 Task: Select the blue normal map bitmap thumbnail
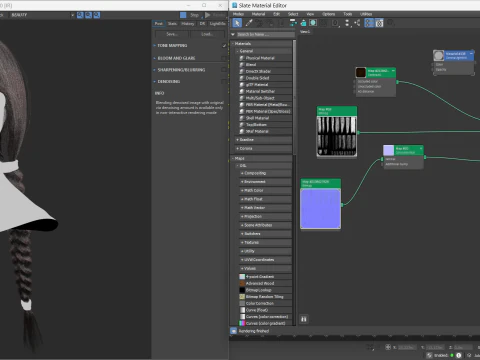pos(320,209)
